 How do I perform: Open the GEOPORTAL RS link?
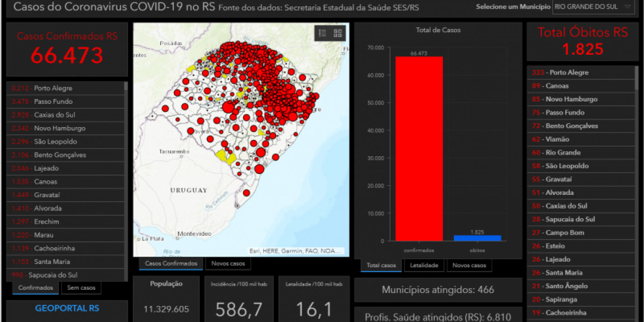pyautogui.click(x=67, y=308)
